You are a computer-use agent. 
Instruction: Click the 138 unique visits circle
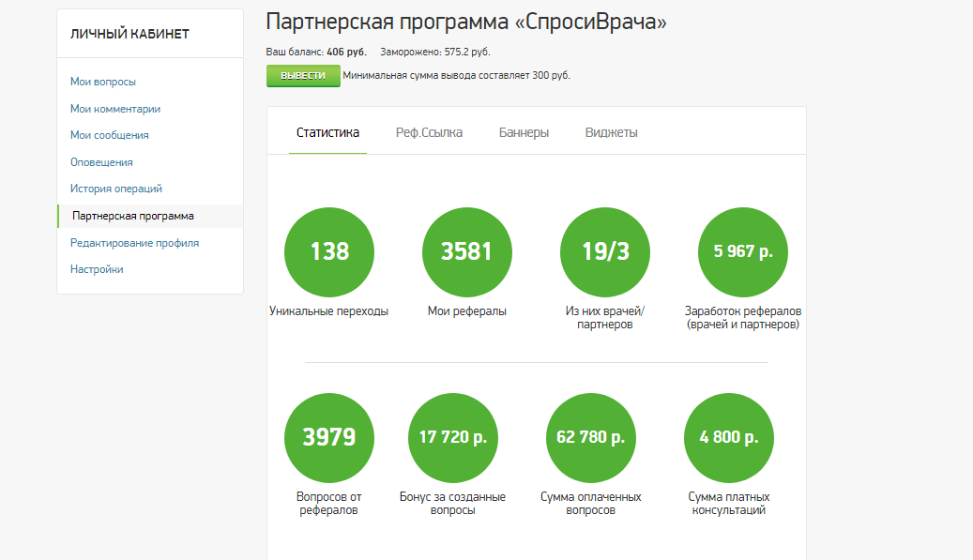pyautogui.click(x=329, y=251)
